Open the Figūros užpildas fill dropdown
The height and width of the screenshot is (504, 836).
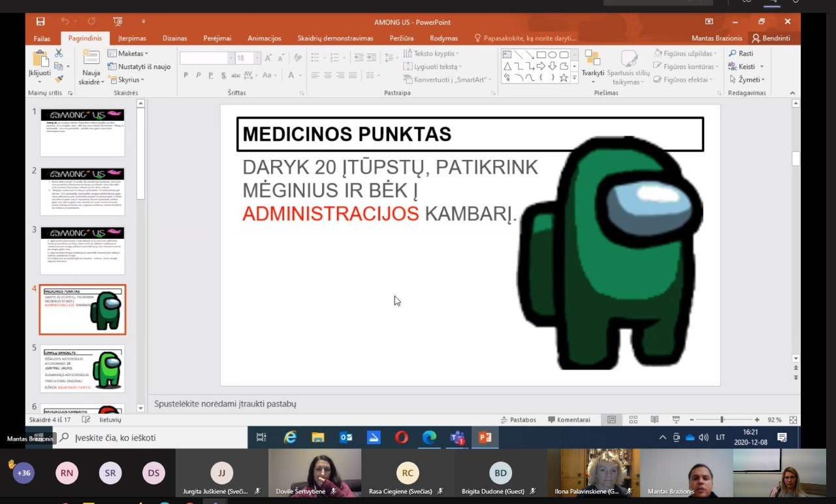click(x=685, y=54)
